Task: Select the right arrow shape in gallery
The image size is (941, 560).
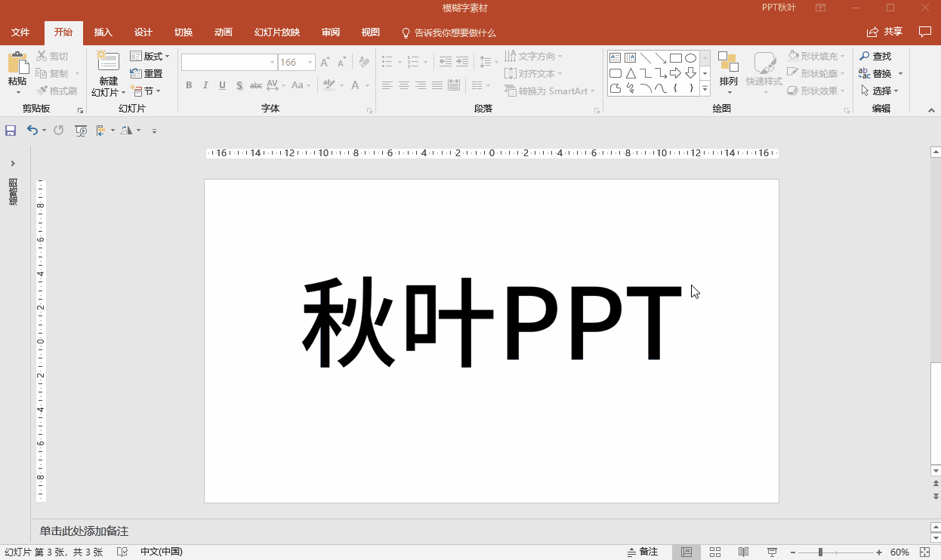Action: click(675, 73)
